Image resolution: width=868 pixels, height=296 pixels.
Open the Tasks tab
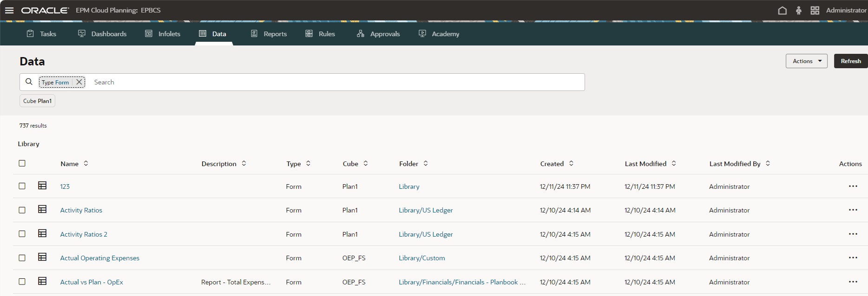41,34
